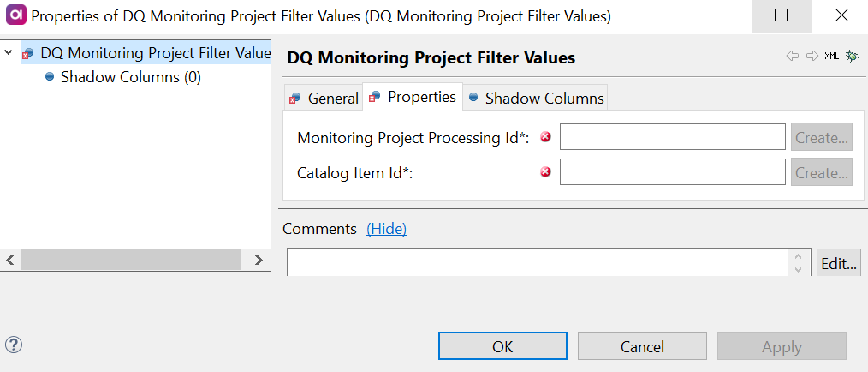The height and width of the screenshot is (372, 868).
Task: Select Shadow Columns (0) tree item
Action: point(130,77)
